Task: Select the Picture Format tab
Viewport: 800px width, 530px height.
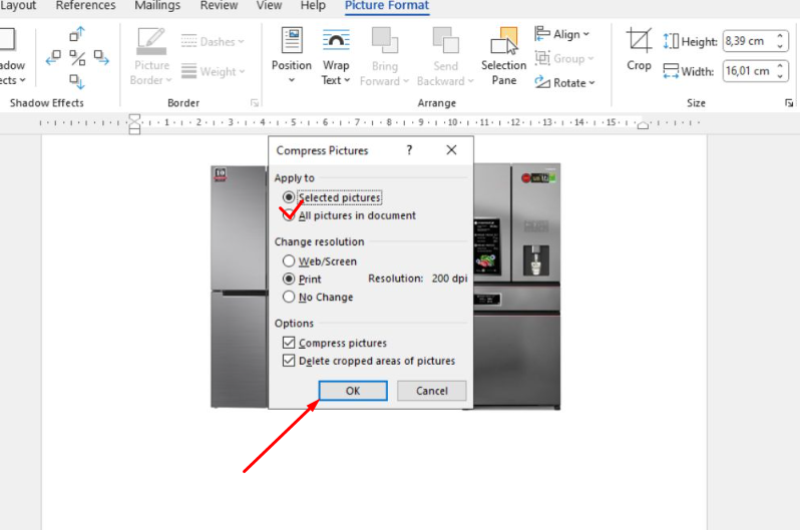Action: point(387,6)
